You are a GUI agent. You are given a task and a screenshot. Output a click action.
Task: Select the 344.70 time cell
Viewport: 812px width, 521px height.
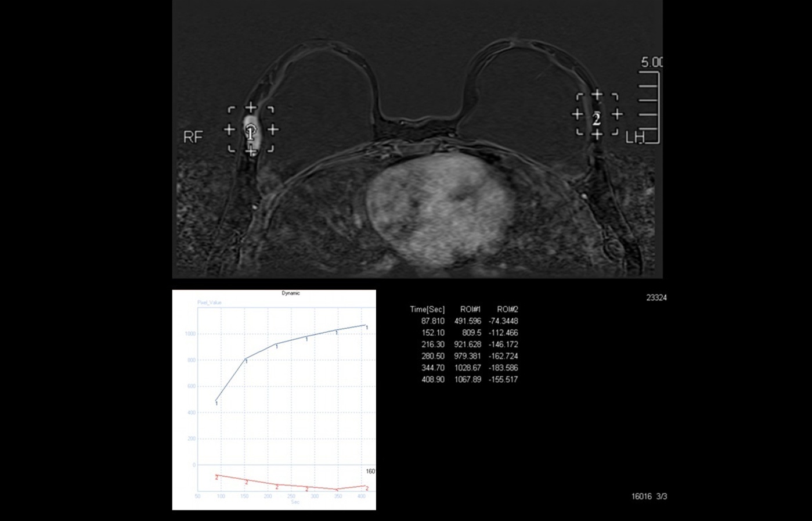(433, 368)
